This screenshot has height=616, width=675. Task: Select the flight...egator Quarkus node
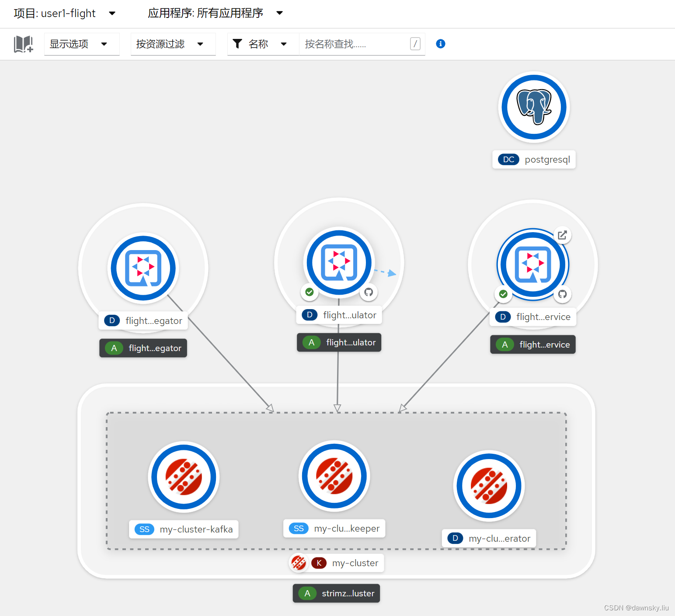(x=143, y=268)
